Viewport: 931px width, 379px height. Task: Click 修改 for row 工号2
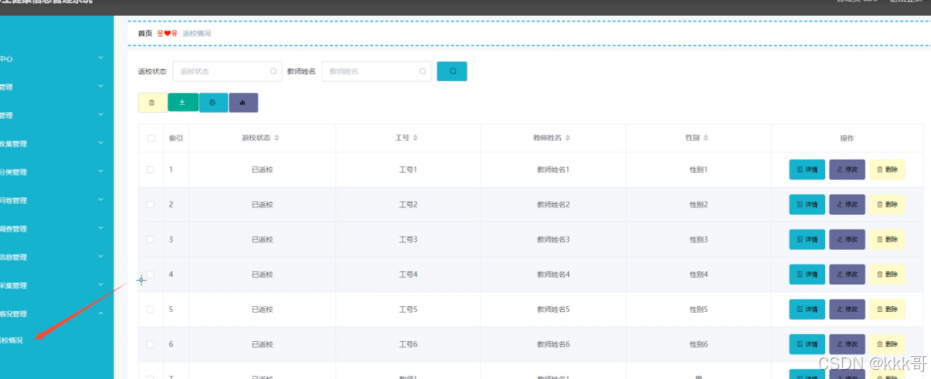click(847, 204)
